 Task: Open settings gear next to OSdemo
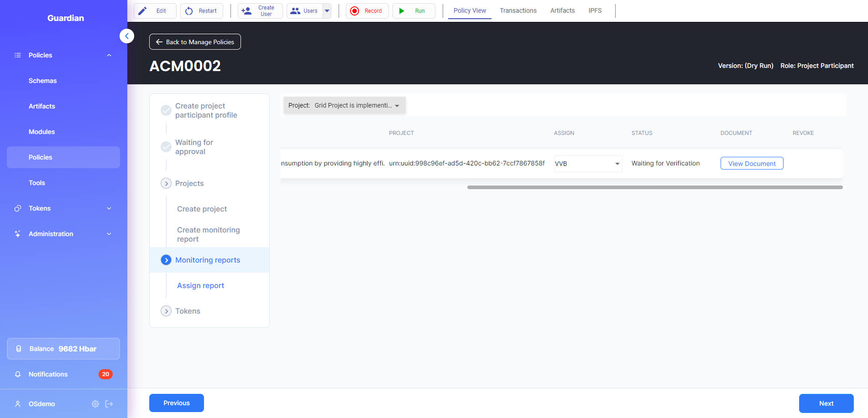tap(95, 404)
